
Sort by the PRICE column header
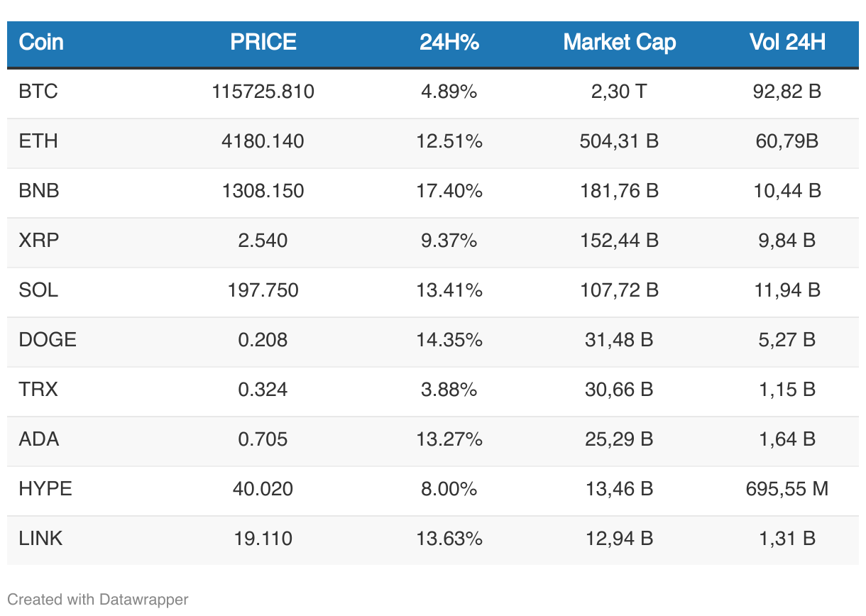263,43
